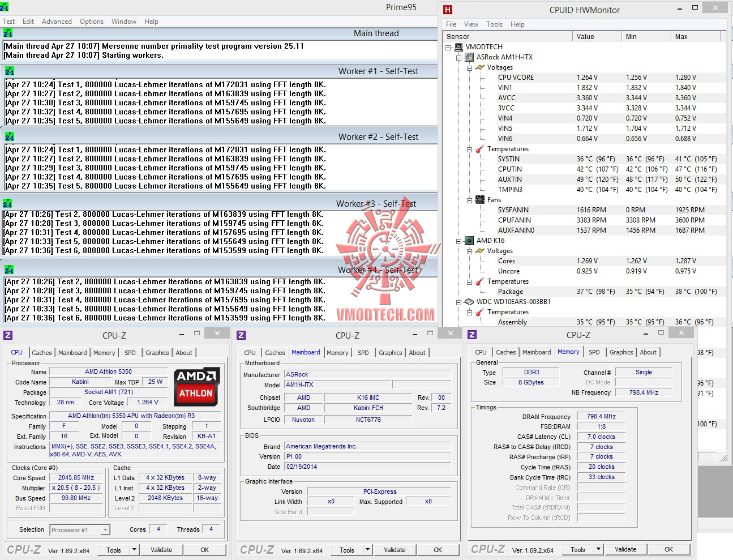733x560 pixels.
Task: Click the Worker #2 Self-Test window icon
Action: pyautogui.click(x=9, y=136)
